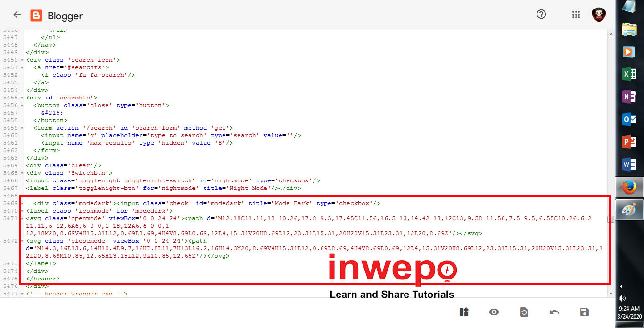Click line with div id='searchfs'

pos(62,98)
